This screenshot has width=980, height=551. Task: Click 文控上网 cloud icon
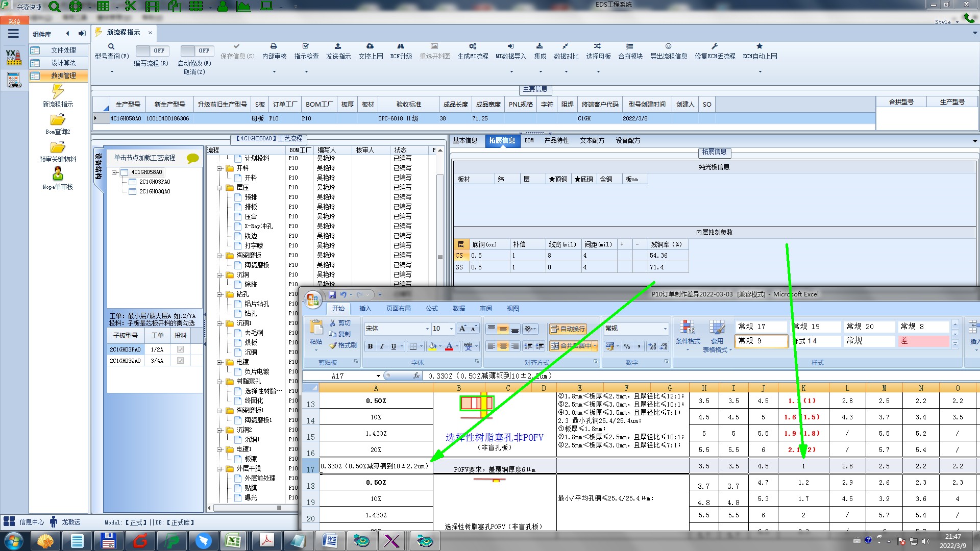(x=370, y=46)
